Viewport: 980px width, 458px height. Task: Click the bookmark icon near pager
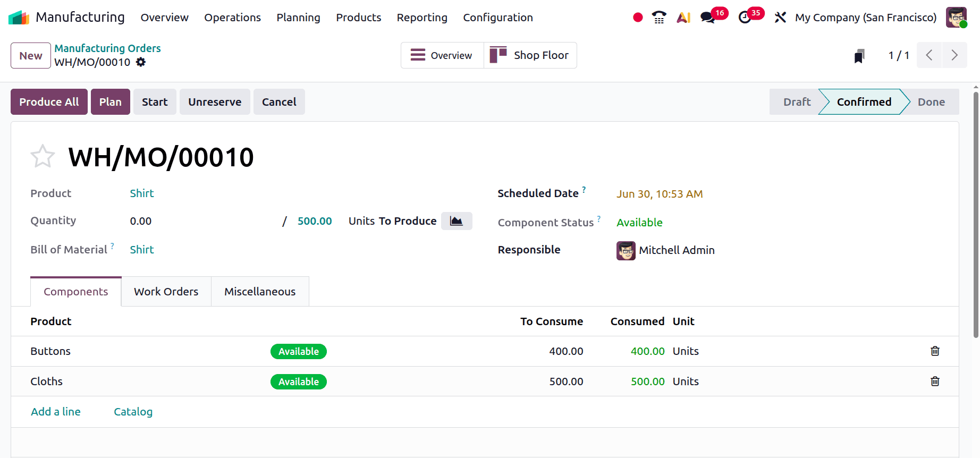coord(859,56)
